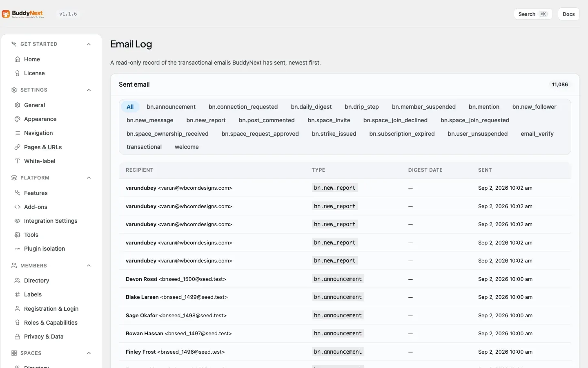588x368 pixels.
Task: Click the Pages & URLs link icon
Action: pos(17,147)
